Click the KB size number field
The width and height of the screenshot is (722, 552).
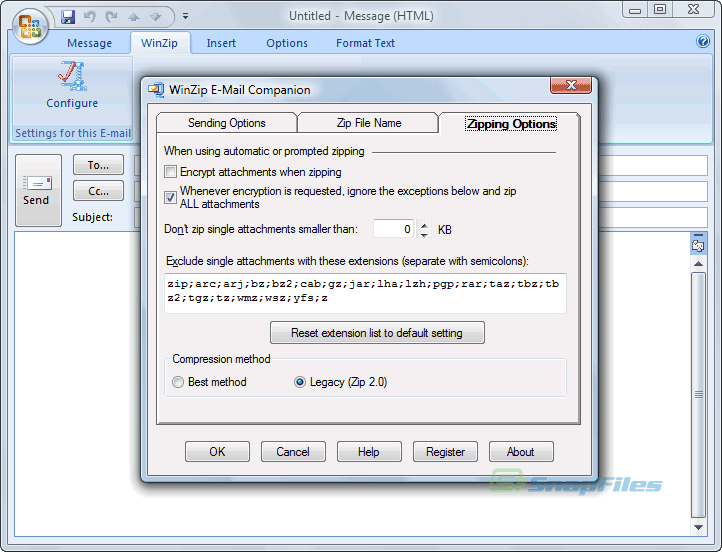(x=393, y=229)
